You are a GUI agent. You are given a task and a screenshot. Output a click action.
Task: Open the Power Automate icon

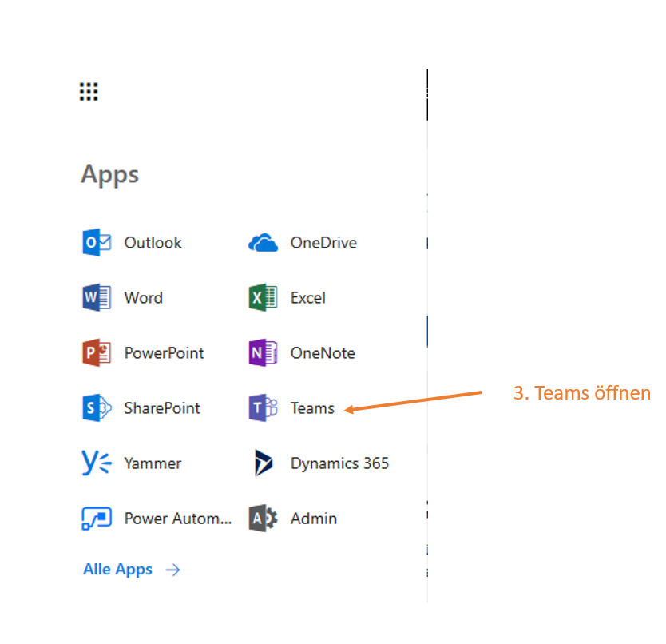click(97, 518)
